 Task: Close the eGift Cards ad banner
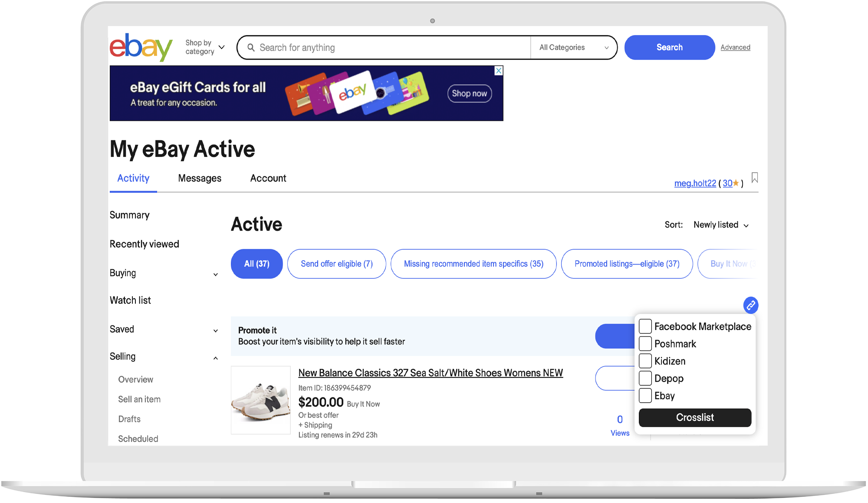(499, 71)
